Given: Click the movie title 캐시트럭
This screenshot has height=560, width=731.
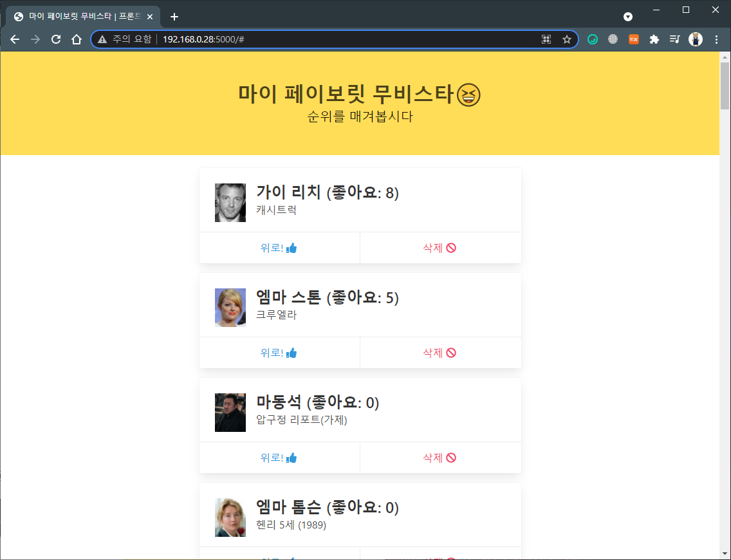Looking at the screenshot, I should [x=277, y=210].
